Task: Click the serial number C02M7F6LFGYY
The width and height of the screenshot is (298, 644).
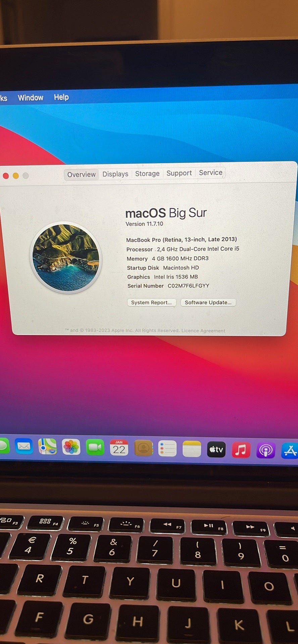Action: coord(189,286)
